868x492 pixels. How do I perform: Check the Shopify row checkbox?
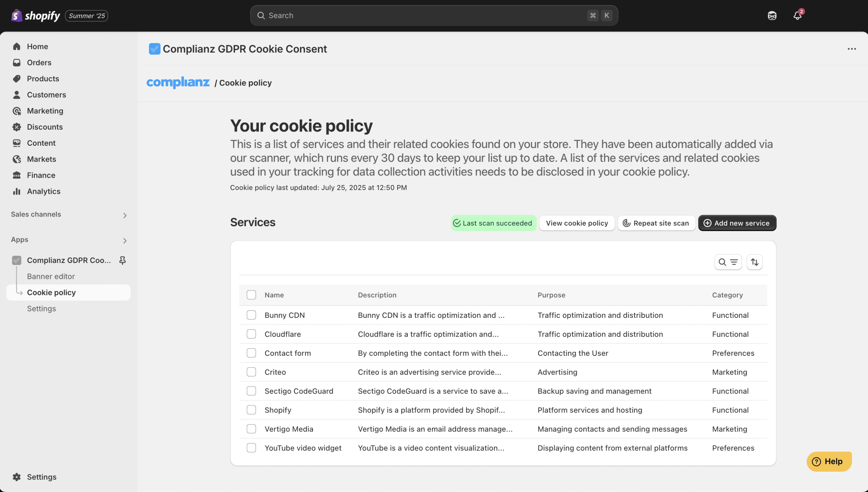[x=251, y=410]
